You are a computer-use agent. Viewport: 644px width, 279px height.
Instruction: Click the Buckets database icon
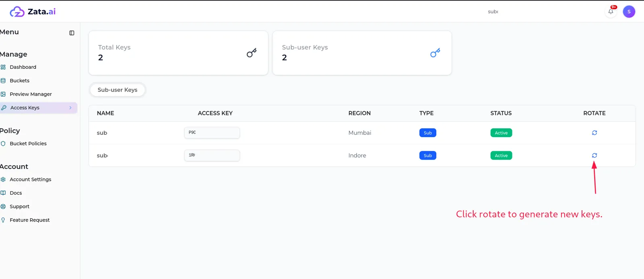(3, 81)
